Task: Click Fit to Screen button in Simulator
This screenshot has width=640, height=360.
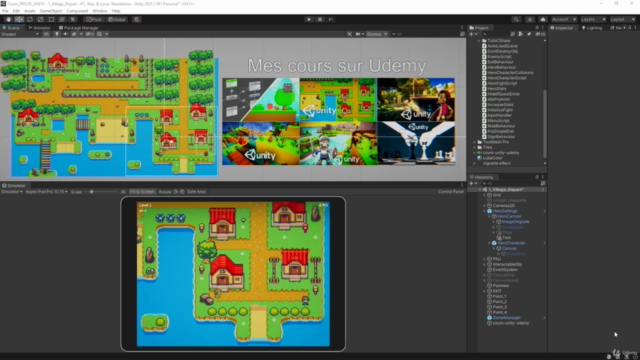Action: pos(142,191)
